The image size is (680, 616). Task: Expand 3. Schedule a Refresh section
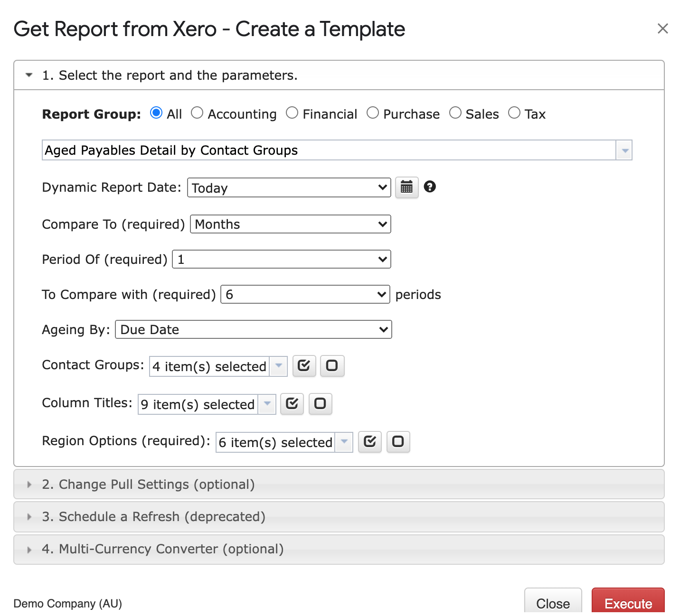coord(339,516)
